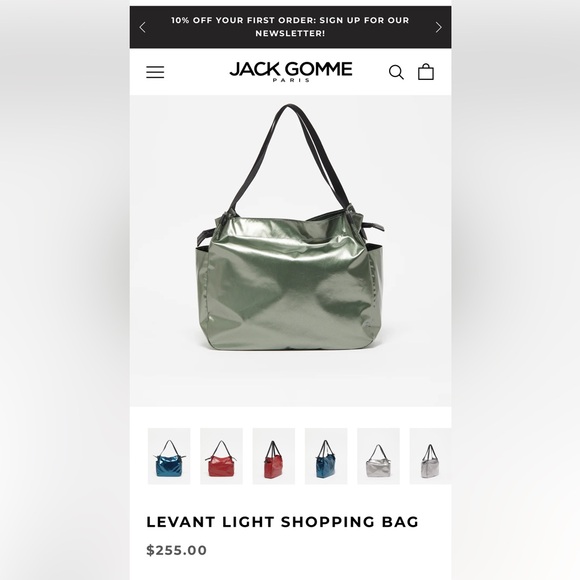Go to the Jack Gomme Paris logo homepage
The height and width of the screenshot is (580, 580).
click(x=291, y=72)
